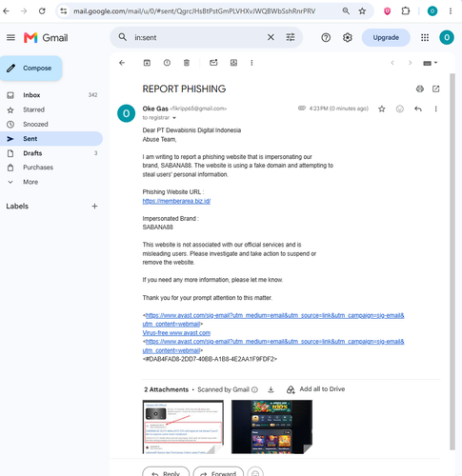Create a new label with plus icon

click(94, 207)
